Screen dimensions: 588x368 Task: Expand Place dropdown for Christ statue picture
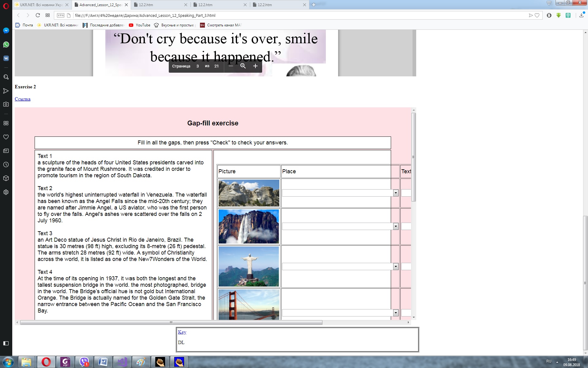coord(395,266)
